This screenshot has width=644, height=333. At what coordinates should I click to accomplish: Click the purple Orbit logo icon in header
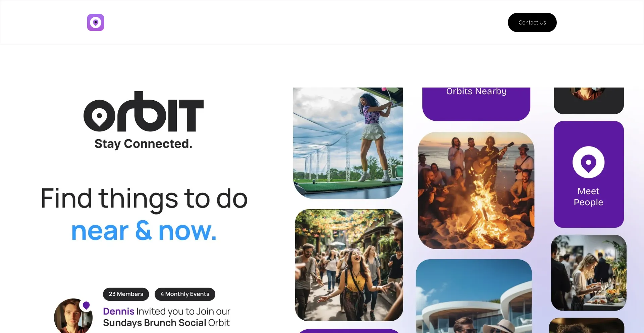[x=96, y=22]
